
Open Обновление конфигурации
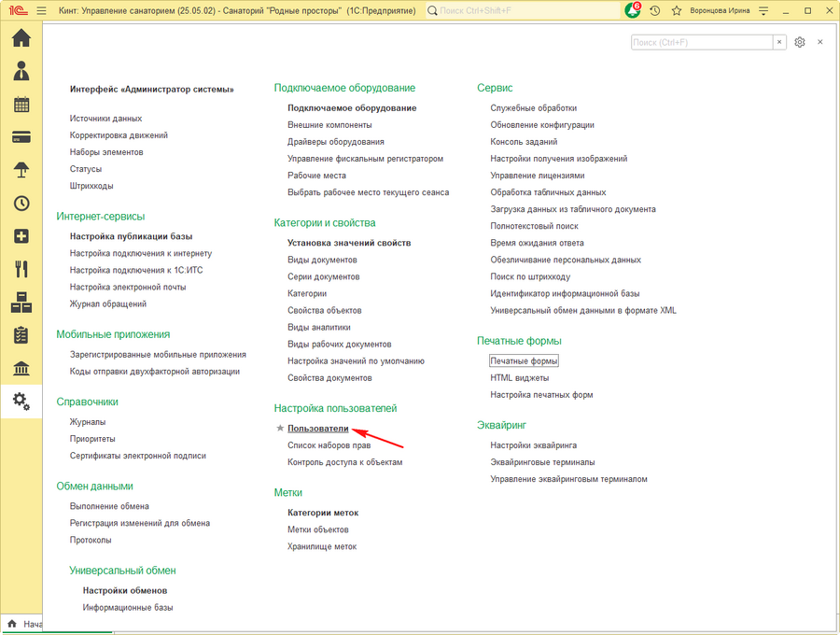click(542, 125)
